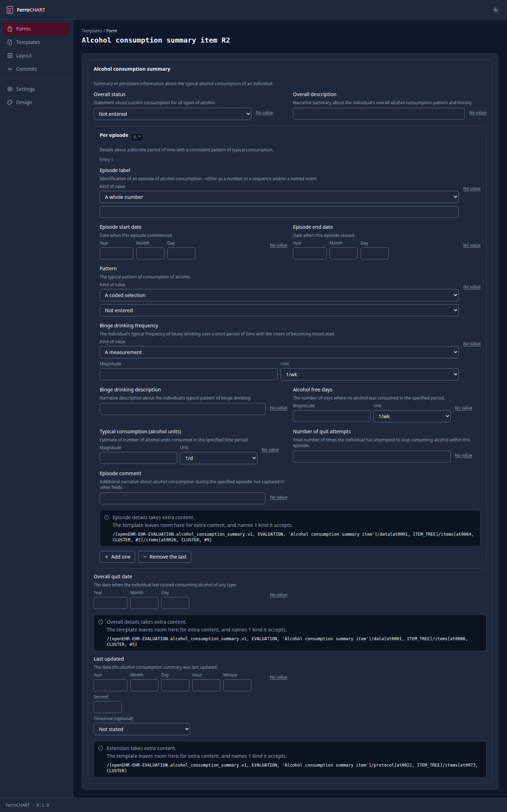Viewport: 507px width, 812px height.
Task: Click the Overall description text field
Action: (379, 114)
